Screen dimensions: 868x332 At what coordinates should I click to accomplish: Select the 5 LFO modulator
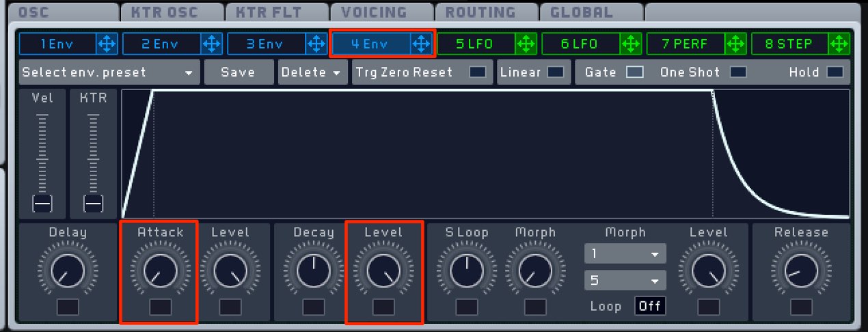pos(476,44)
